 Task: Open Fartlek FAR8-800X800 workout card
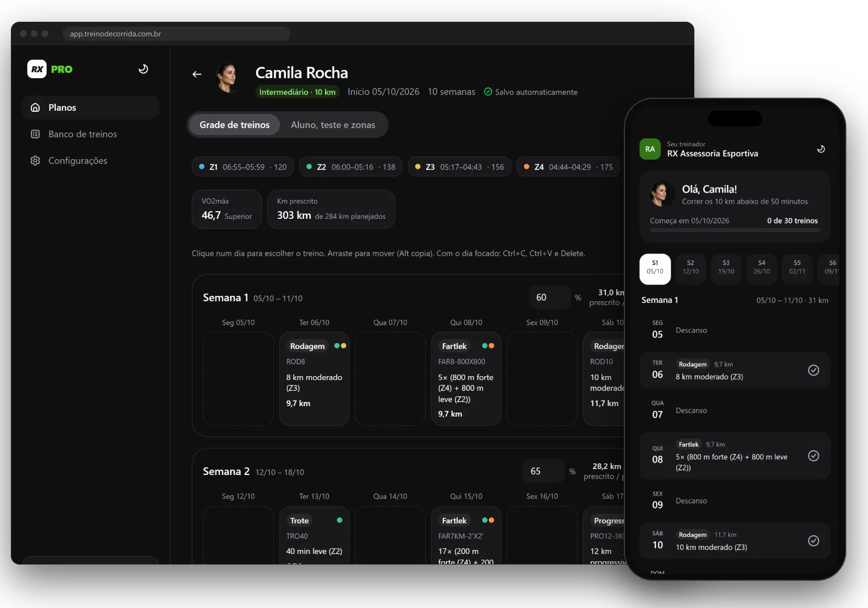(466, 379)
